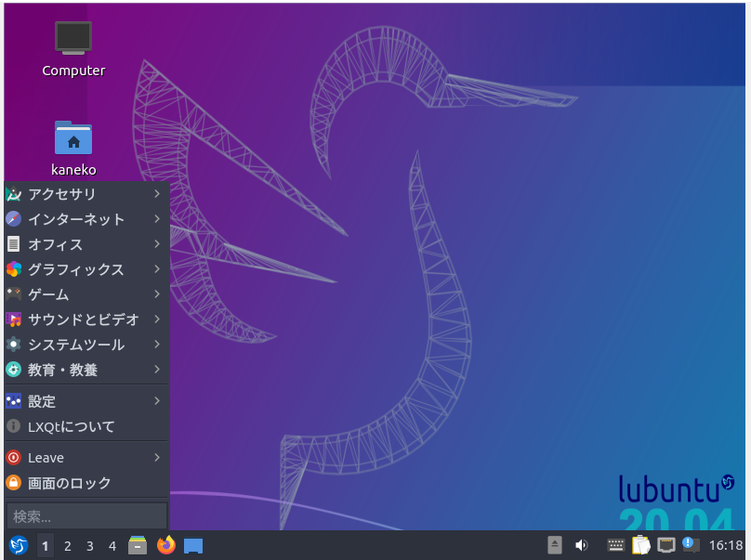Open the オフィス menu entry
Image resolution: width=751 pixels, height=560 pixels.
point(86,244)
